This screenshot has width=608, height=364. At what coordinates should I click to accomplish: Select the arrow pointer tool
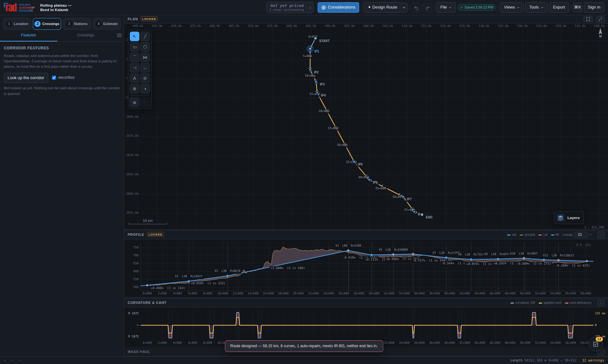tap(135, 36)
